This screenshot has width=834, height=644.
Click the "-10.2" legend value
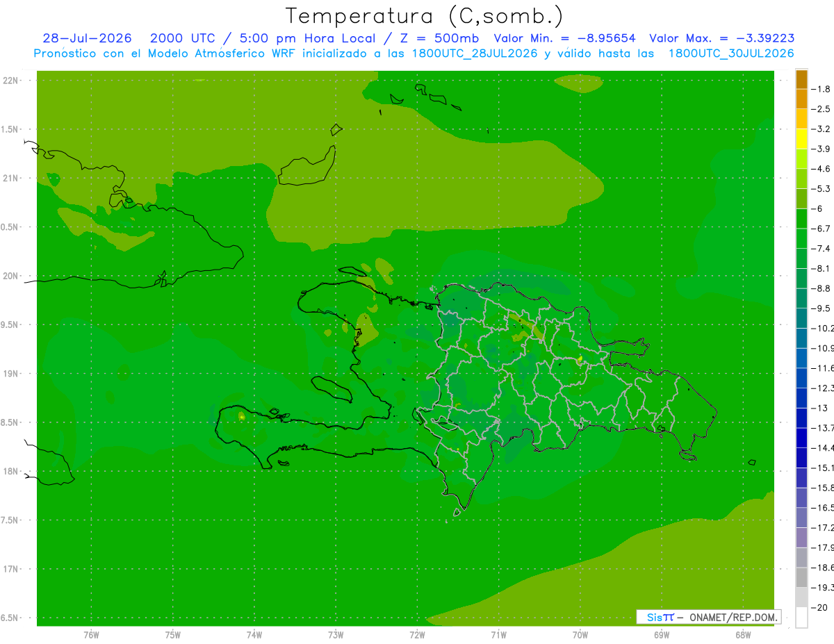[823, 328]
